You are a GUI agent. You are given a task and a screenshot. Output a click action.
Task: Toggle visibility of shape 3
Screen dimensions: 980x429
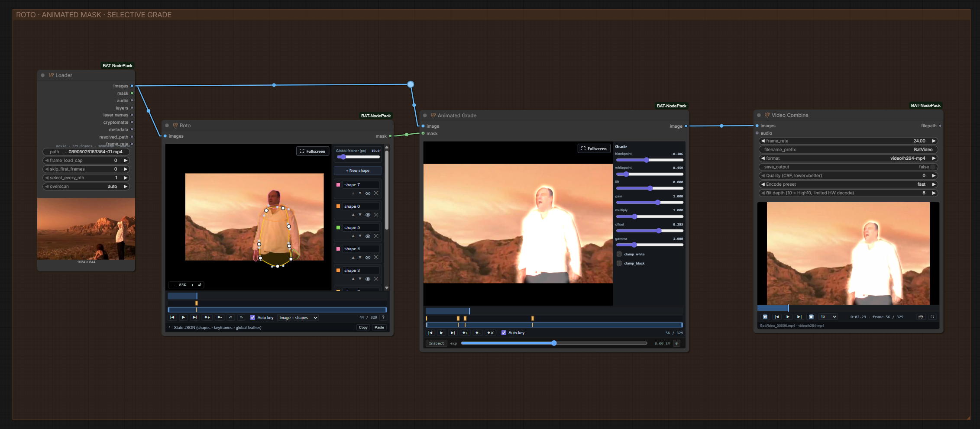coord(368,279)
